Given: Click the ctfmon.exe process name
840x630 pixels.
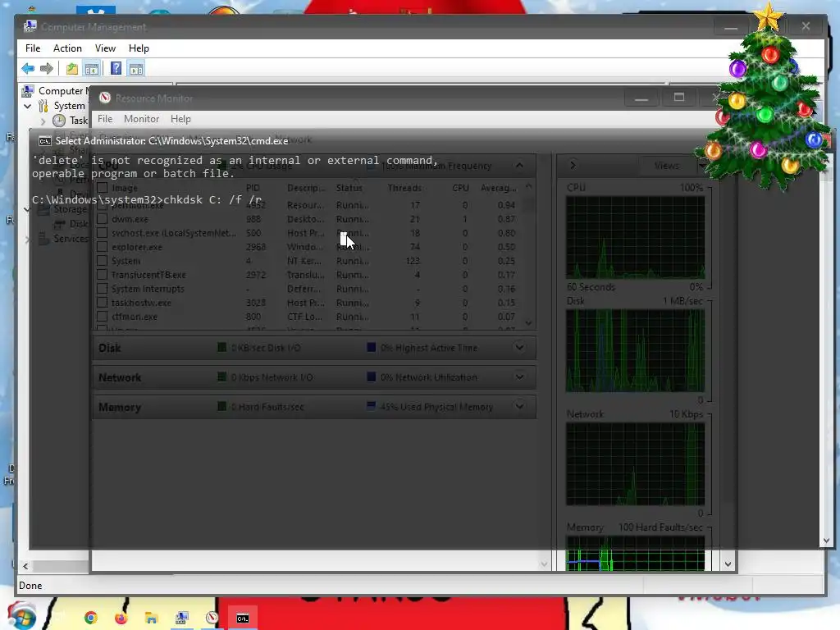Looking at the screenshot, I should [x=135, y=317].
